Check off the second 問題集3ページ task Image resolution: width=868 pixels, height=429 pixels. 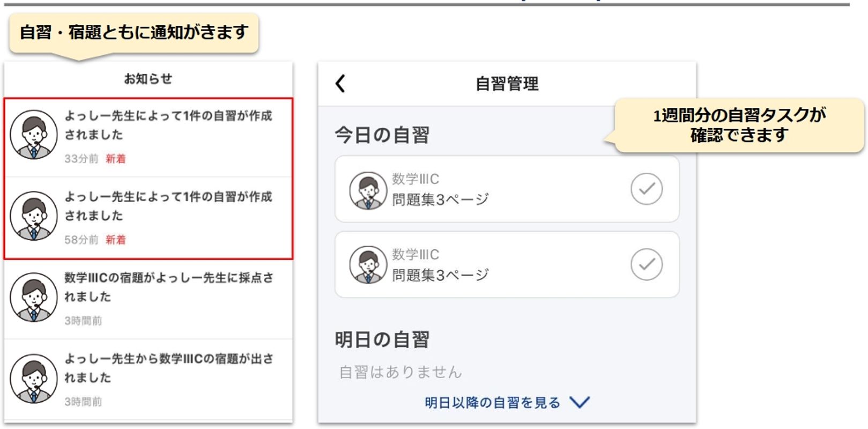(647, 264)
